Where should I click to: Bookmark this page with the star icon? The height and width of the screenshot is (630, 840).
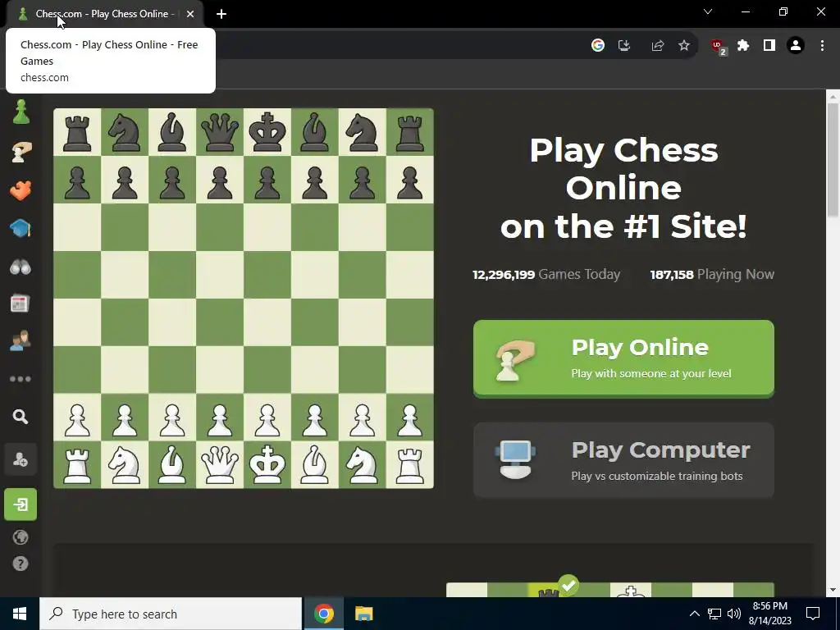point(684,46)
